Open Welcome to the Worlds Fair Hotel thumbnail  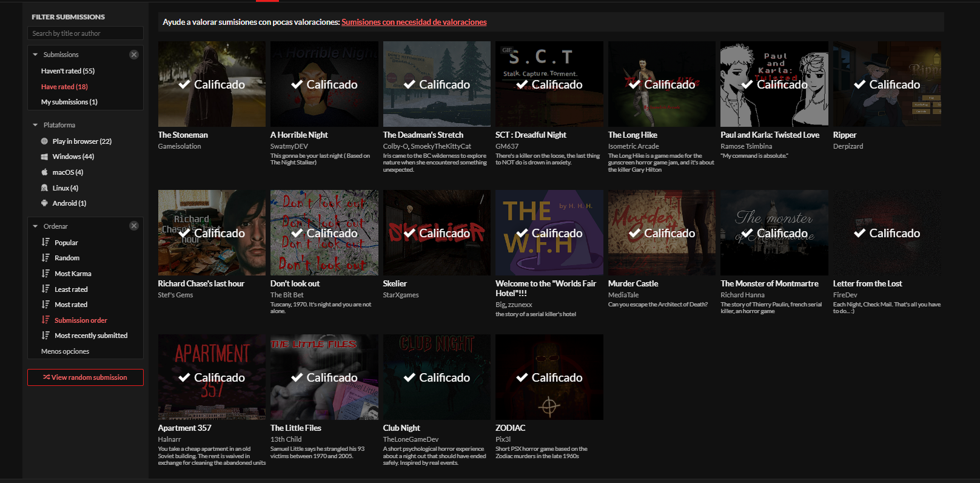click(549, 233)
